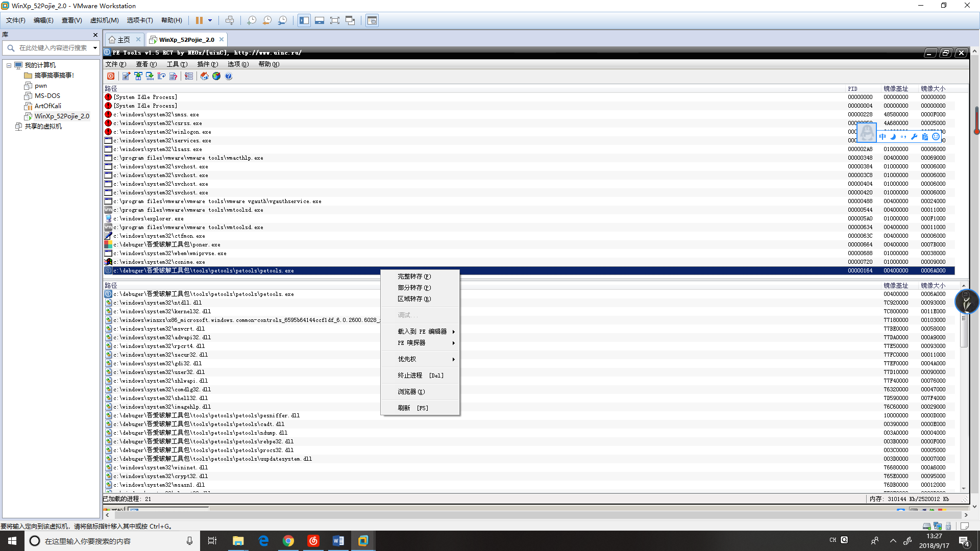The image size is (980, 551).
Task: Open the PE editor toolbar icon
Action: click(x=126, y=76)
